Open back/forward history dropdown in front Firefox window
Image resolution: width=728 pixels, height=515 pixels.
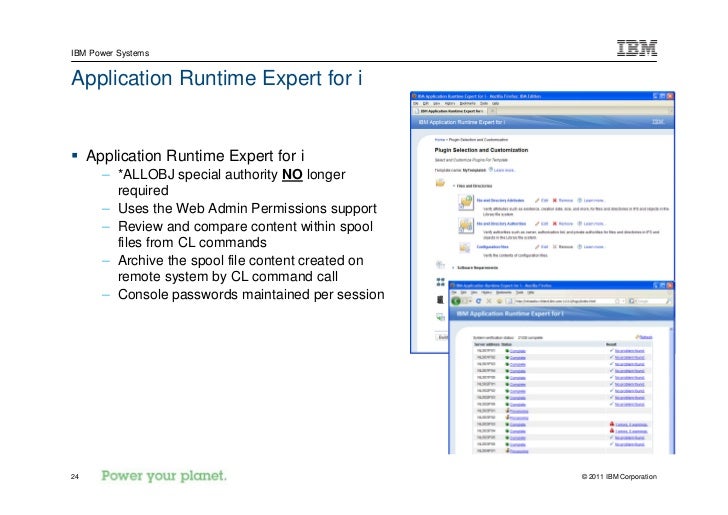(x=470, y=301)
